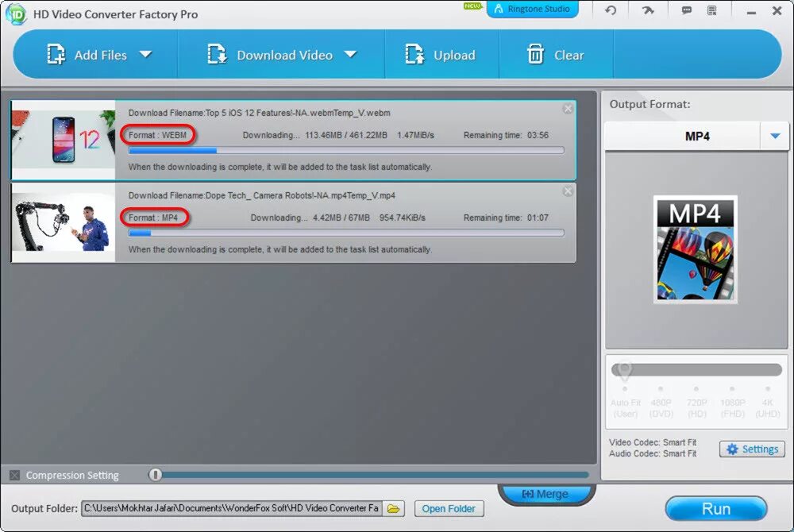The image size is (794, 532).
Task: Open the register/license icon in titlebar
Action: click(x=712, y=10)
